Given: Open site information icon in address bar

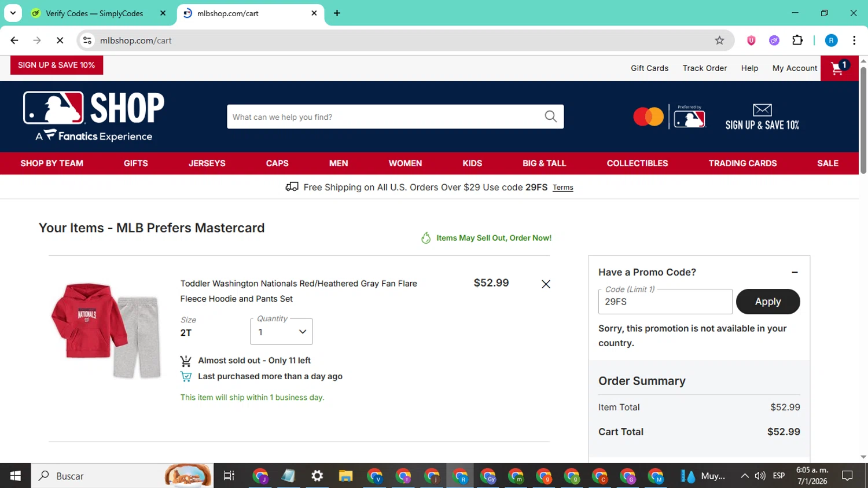Looking at the screenshot, I should 87,41.
